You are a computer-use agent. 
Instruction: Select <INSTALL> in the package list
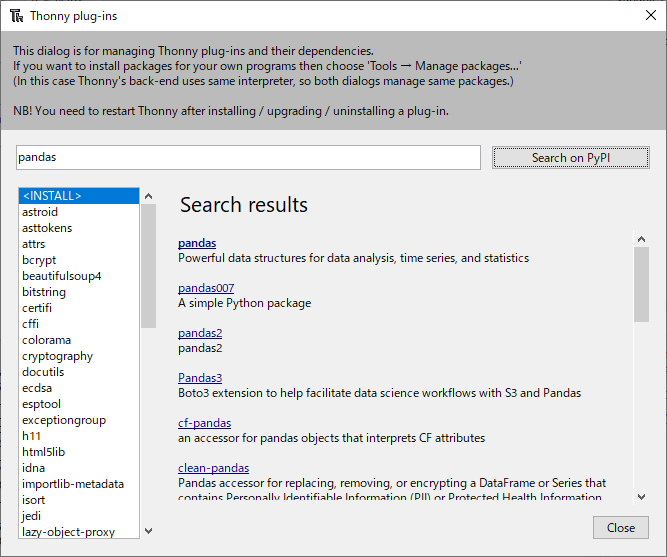click(79, 196)
